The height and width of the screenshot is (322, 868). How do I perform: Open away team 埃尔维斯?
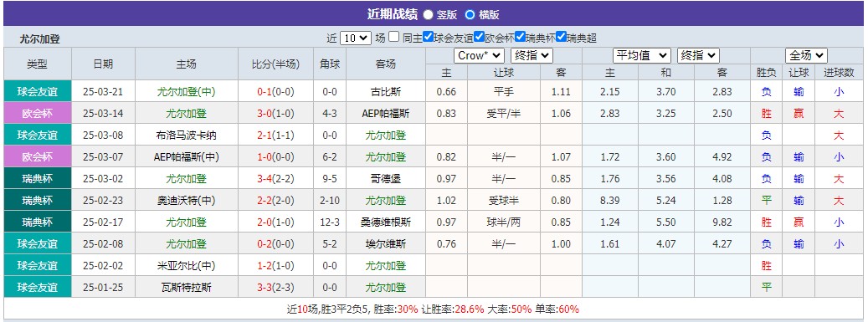pyautogui.click(x=385, y=244)
